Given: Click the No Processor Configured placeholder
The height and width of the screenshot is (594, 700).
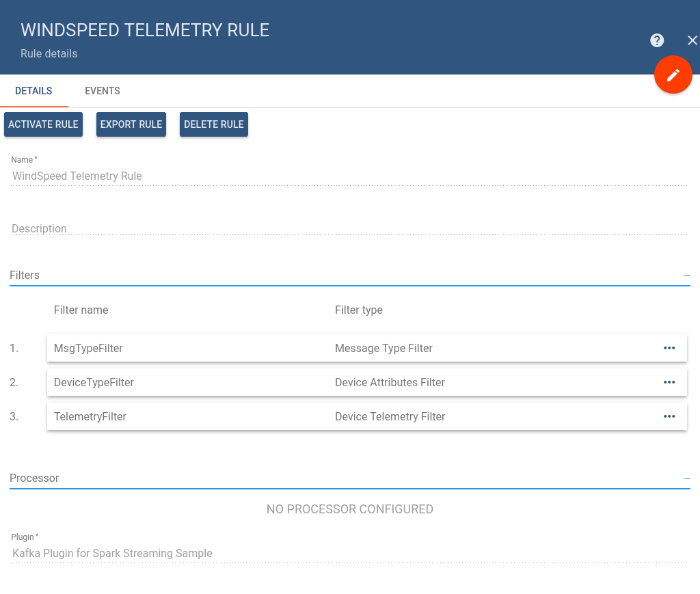Looking at the screenshot, I should [349, 509].
